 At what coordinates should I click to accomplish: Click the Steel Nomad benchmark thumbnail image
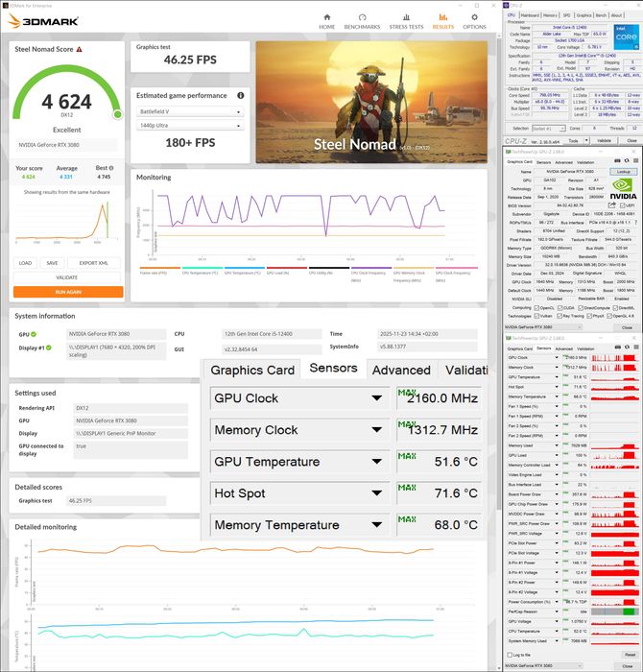pyautogui.click(x=371, y=102)
